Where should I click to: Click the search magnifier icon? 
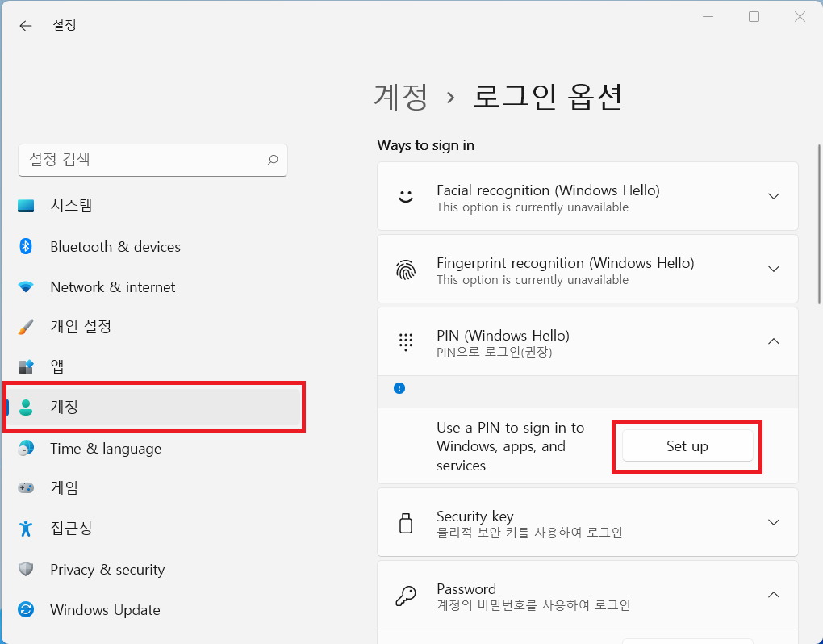272,160
